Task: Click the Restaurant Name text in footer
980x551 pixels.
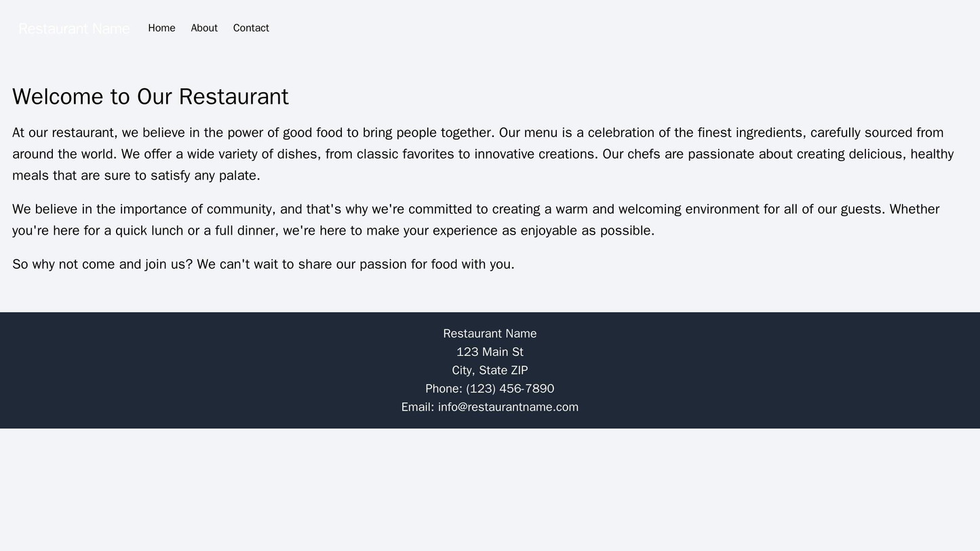Action: tap(490, 335)
